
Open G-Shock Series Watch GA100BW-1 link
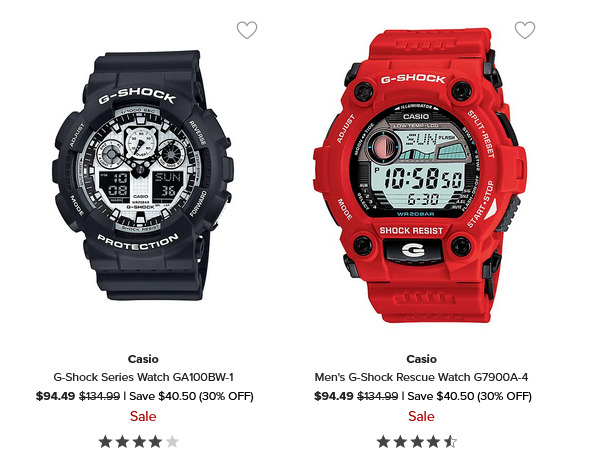[143, 377]
